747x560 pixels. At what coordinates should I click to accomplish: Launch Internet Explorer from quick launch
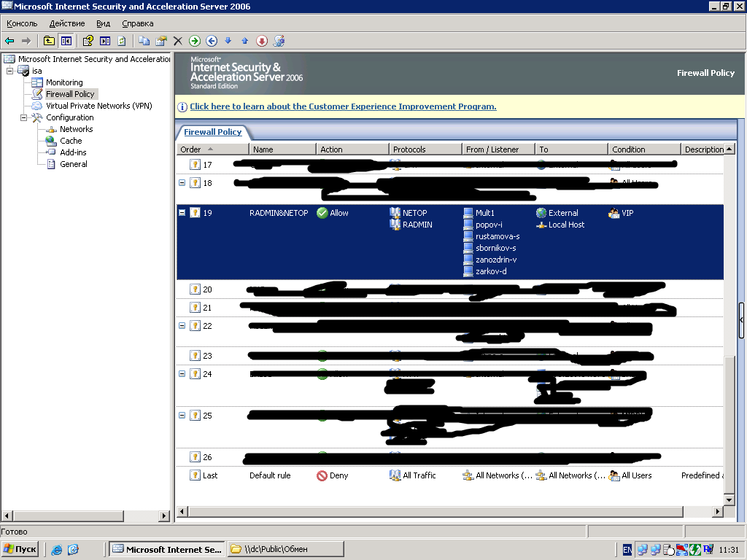click(x=57, y=550)
